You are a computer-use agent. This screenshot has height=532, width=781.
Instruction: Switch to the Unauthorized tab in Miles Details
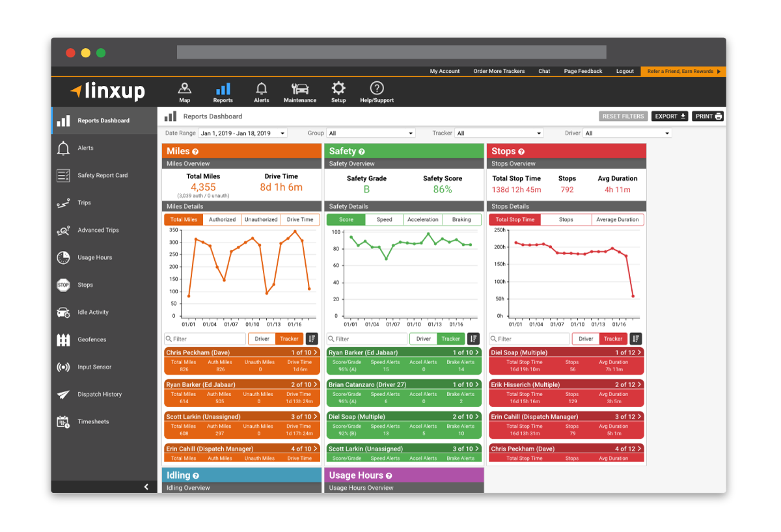click(261, 219)
